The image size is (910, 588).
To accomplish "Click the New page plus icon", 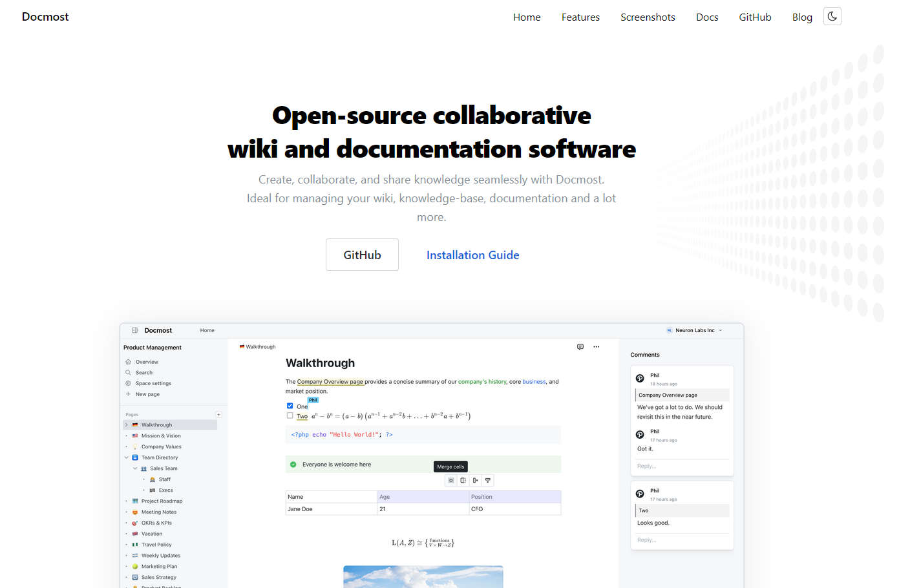I will (x=128, y=394).
